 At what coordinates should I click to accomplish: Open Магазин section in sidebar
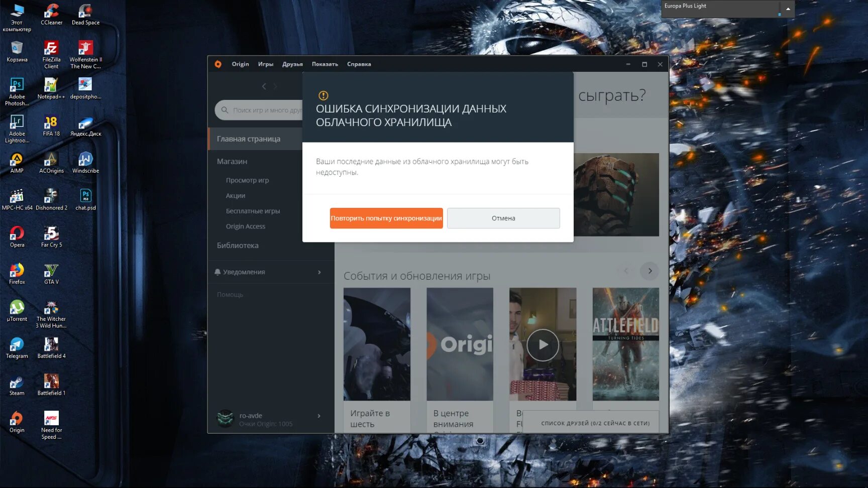pyautogui.click(x=232, y=162)
